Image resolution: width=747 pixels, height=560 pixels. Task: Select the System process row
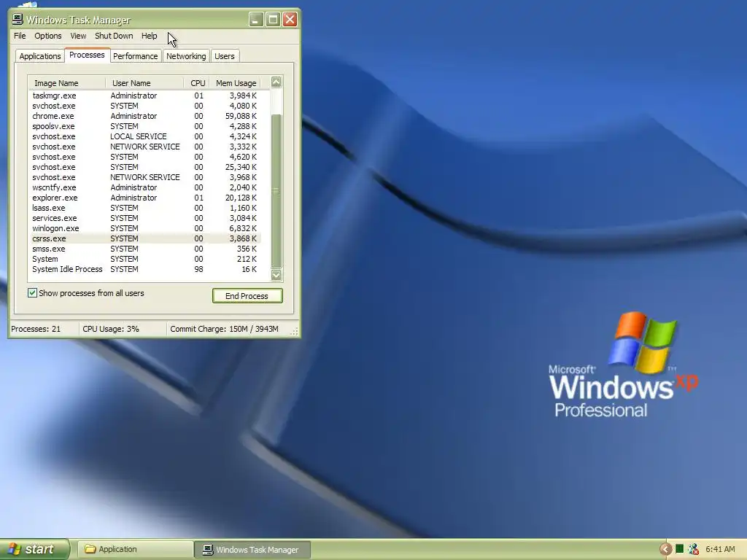click(145, 259)
